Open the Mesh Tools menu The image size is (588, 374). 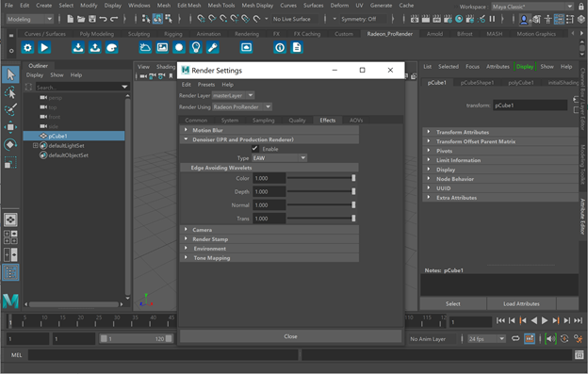coord(221,6)
